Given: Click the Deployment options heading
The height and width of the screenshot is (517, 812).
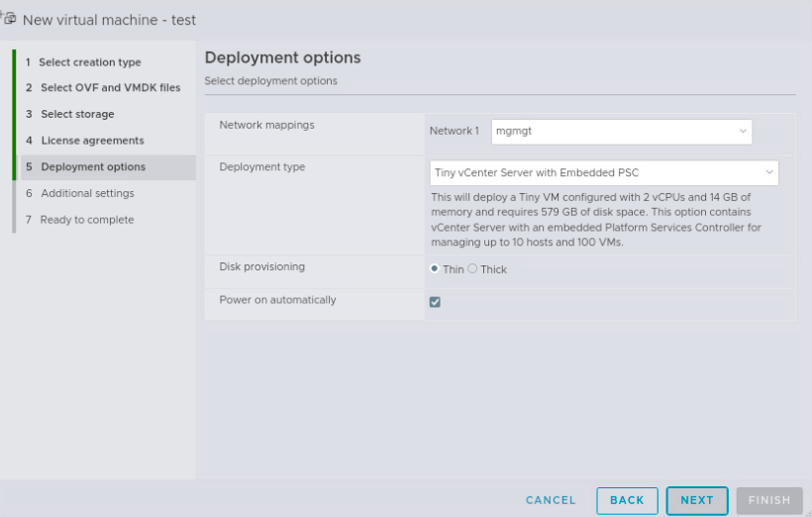Looking at the screenshot, I should point(283,57).
